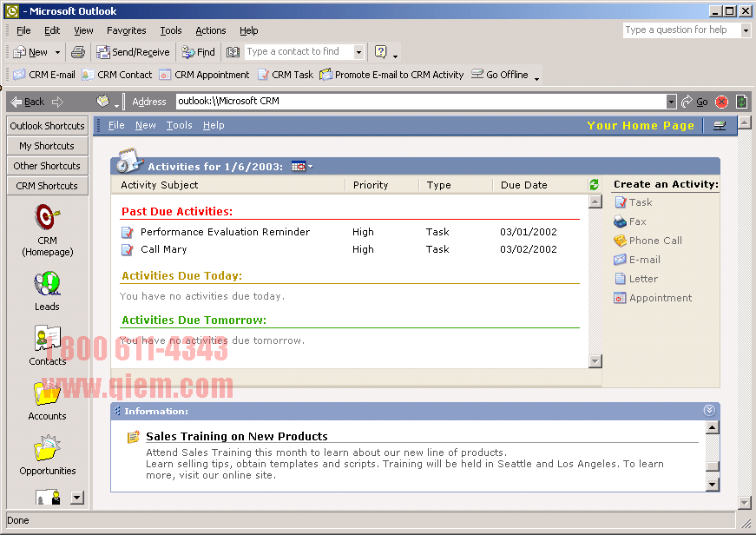Expand the Address bar dropdown
The image size is (756, 535).
click(x=671, y=102)
